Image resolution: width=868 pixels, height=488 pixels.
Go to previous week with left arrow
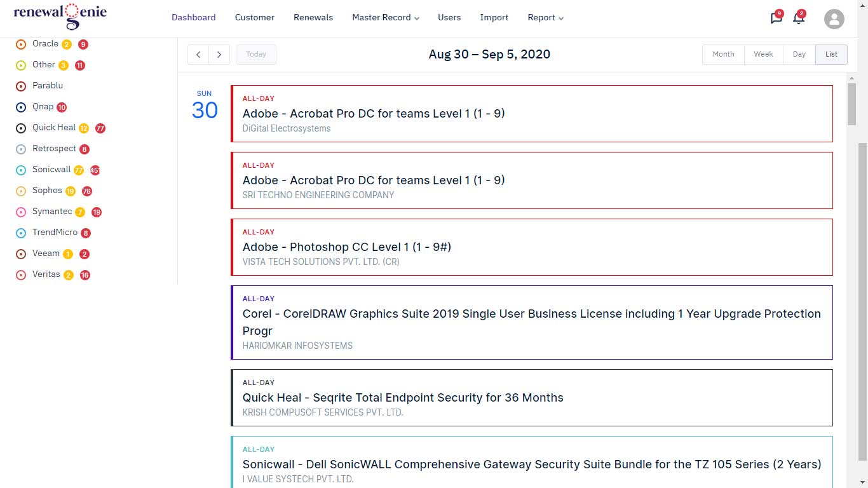[x=198, y=55]
